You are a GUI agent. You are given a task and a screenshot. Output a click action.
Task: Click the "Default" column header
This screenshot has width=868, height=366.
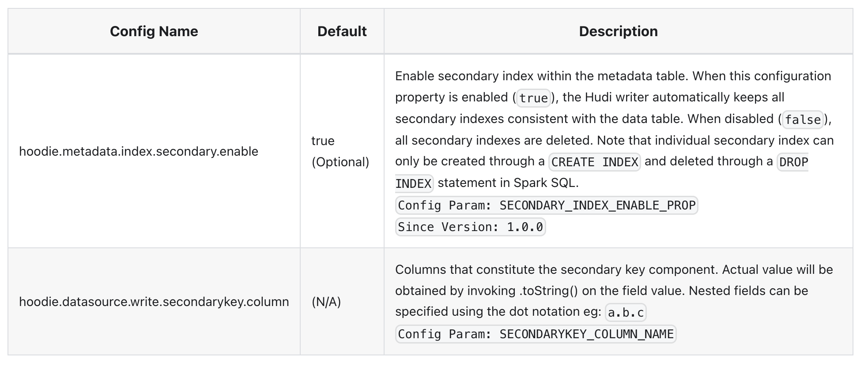[342, 31]
